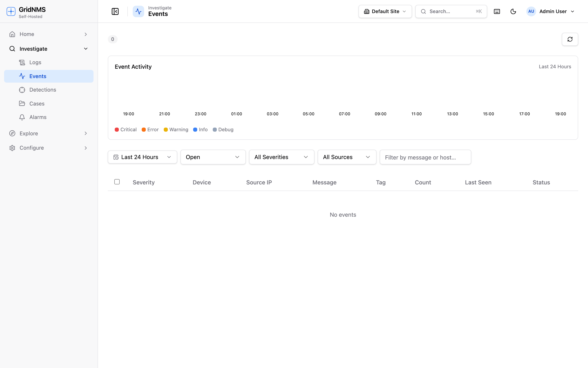The image size is (588, 368).
Task: Click the 'No events' message
Action: (x=343, y=215)
